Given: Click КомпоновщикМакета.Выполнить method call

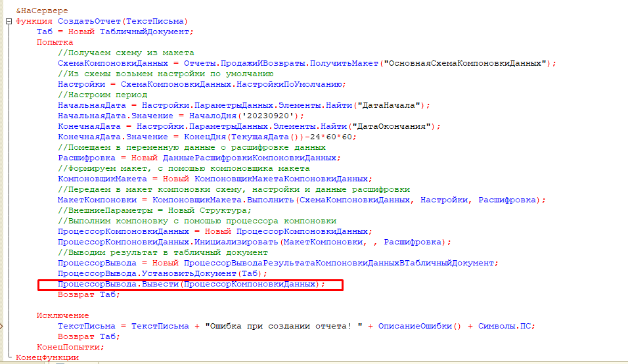Looking at the screenshot, I should (x=223, y=200).
